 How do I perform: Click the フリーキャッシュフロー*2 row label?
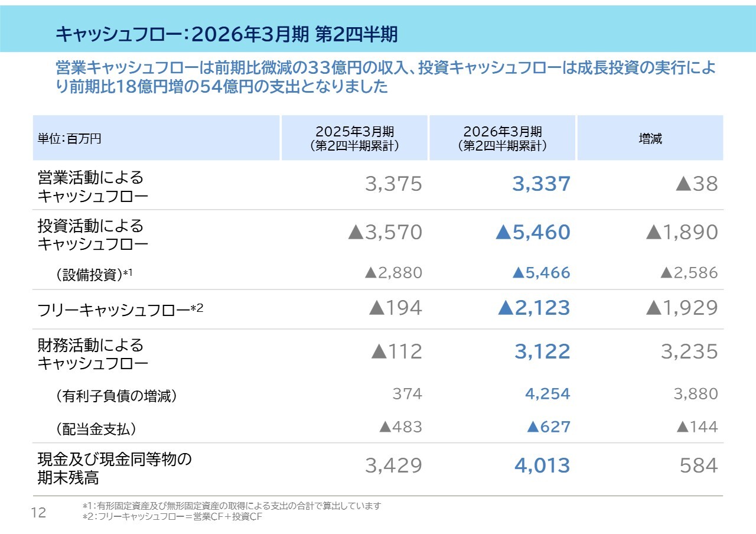click(120, 309)
